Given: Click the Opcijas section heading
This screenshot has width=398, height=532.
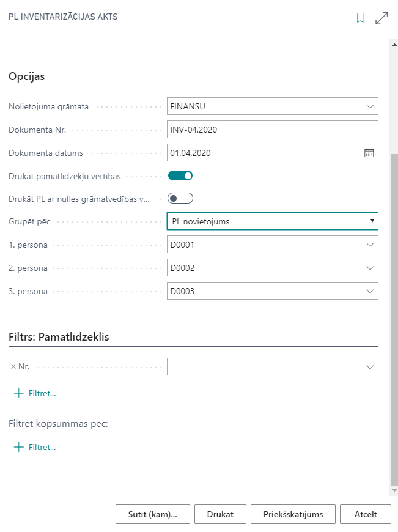Looking at the screenshot, I should [26, 76].
